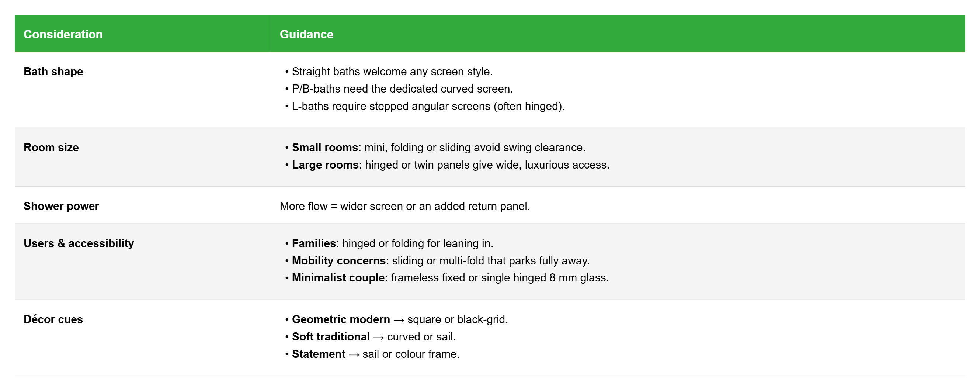Select the Bath shape row label
The width and height of the screenshot is (980, 391).
pos(53,72)
